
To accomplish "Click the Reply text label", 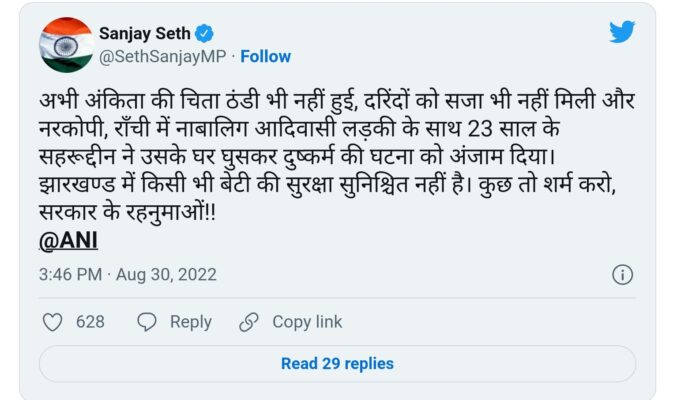I will [x=190, y=322].
